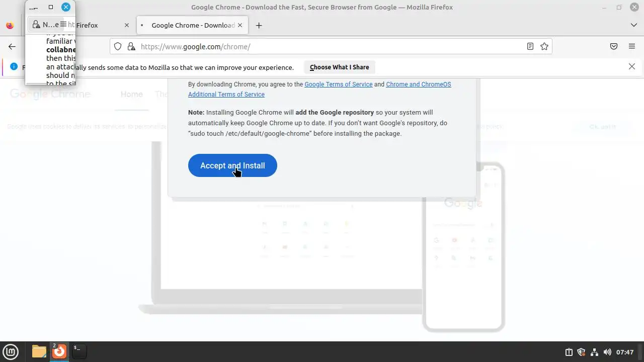Close the small overlapping window
The width and height of the screenshot is (644, 362).
pos(66,7)
